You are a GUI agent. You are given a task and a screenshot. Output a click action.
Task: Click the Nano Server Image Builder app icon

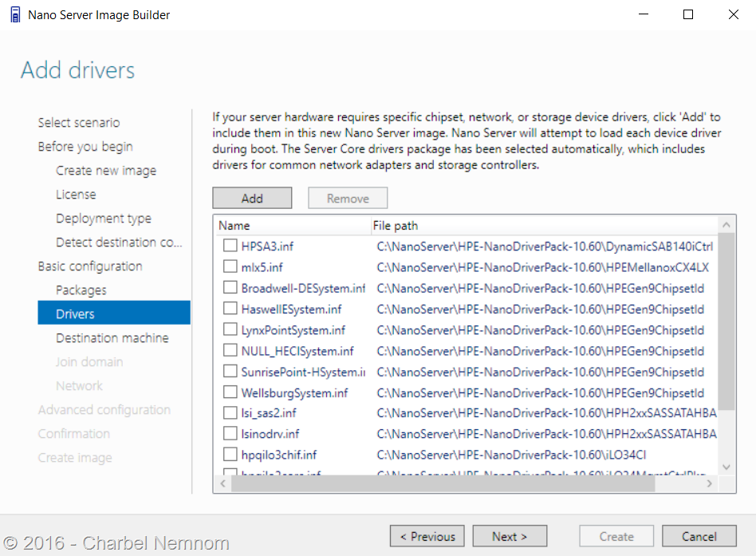pyautogui.click(x=15, y=14)
